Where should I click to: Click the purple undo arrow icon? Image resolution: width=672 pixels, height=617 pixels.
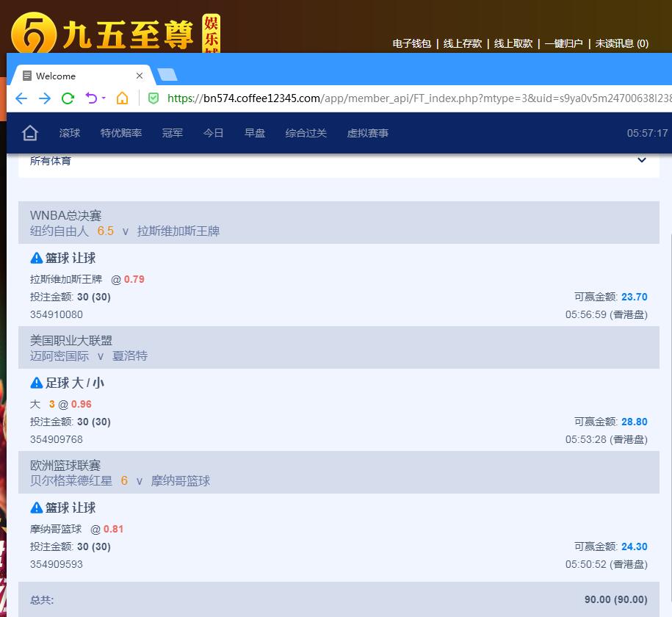coord(91,98)
